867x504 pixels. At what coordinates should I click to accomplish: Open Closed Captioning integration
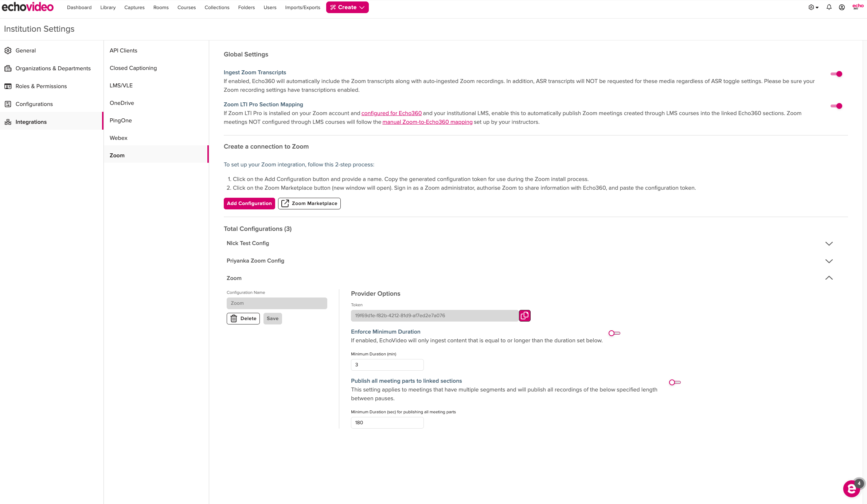(156, 68)
